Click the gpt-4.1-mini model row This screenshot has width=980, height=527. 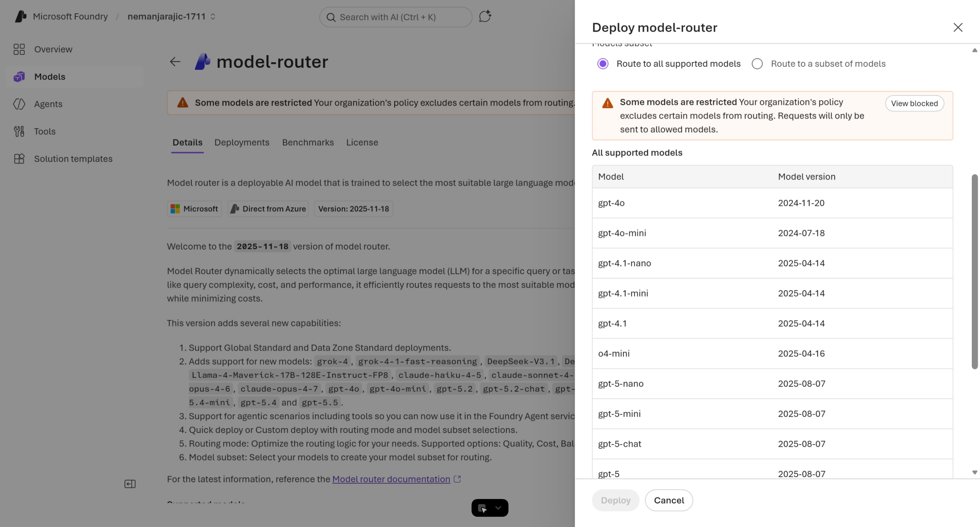pos(772,293)
